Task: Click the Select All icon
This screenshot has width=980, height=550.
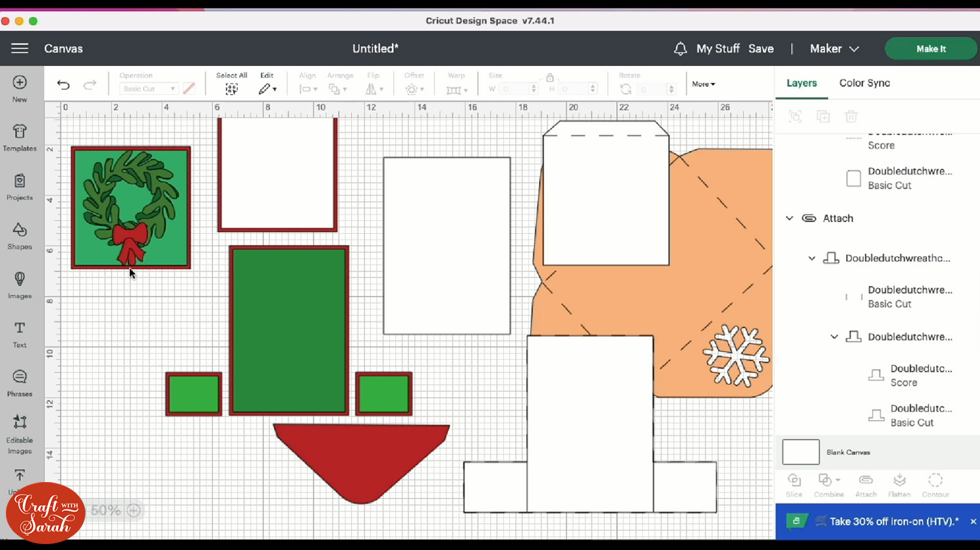Action: coord(231,89)
